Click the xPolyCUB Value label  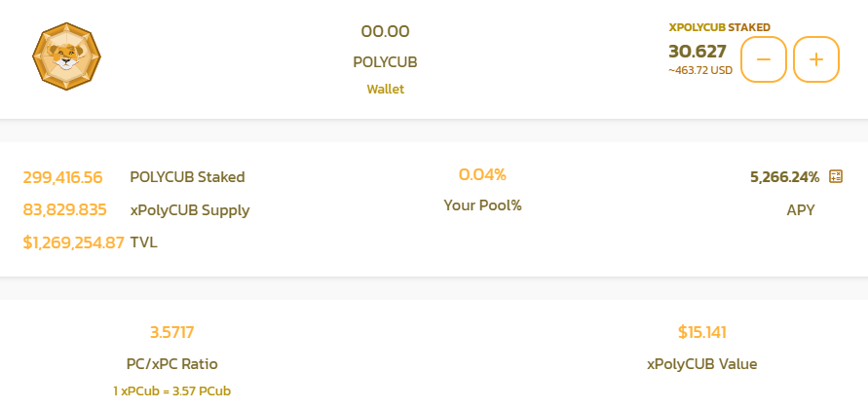point(702,364)
